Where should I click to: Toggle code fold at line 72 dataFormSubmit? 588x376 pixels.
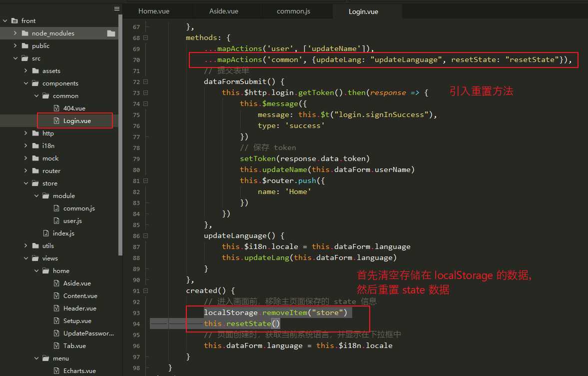[145, 82]
